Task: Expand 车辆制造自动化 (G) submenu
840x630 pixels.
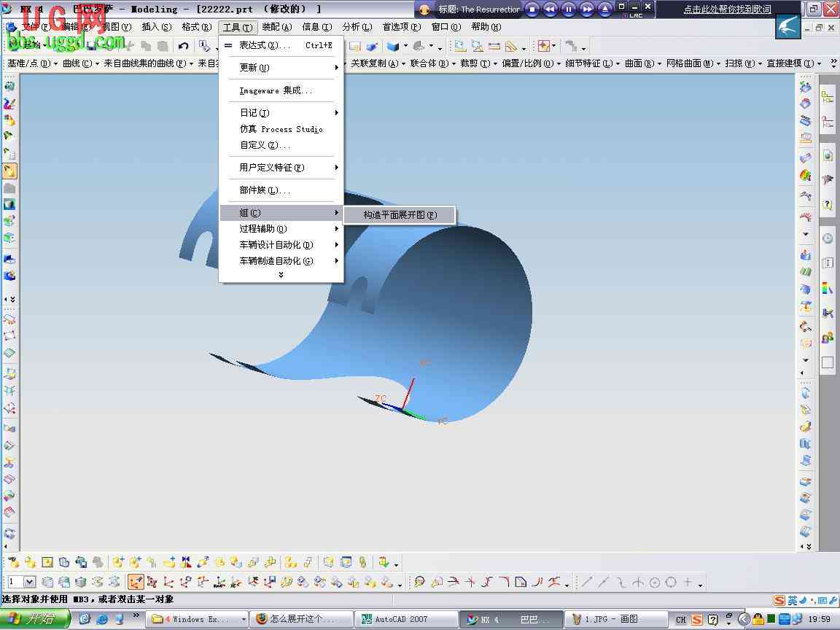Action: coord(281,261)
